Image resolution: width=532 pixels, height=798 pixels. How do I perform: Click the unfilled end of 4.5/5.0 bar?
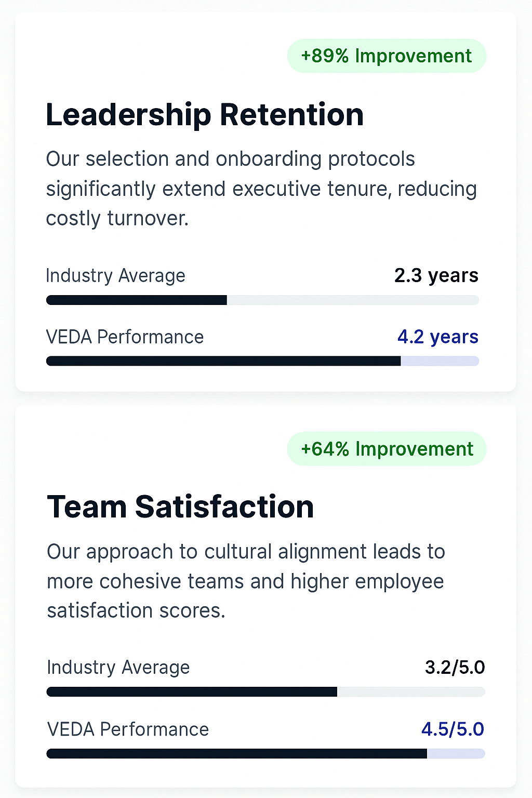coord(456,754)
